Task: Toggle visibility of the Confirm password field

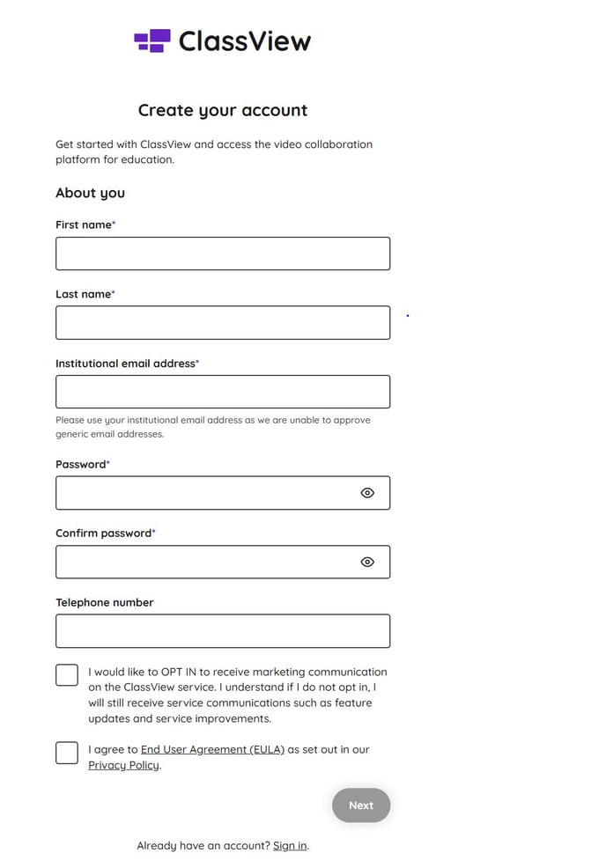Action: tap(369, 562)
